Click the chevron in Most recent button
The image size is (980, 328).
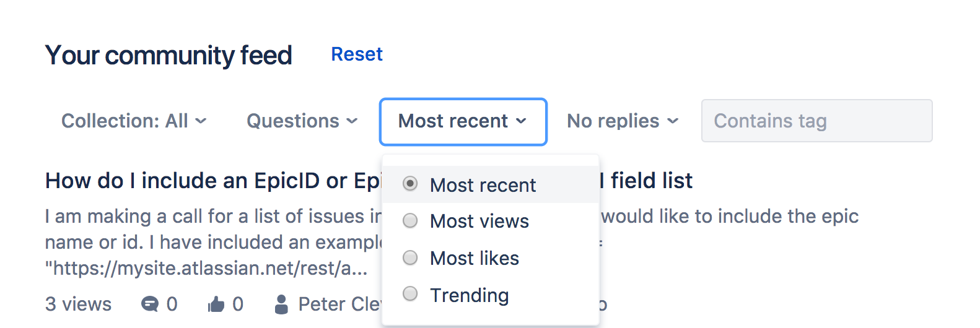pyautogui.click(x=521, y=121)
